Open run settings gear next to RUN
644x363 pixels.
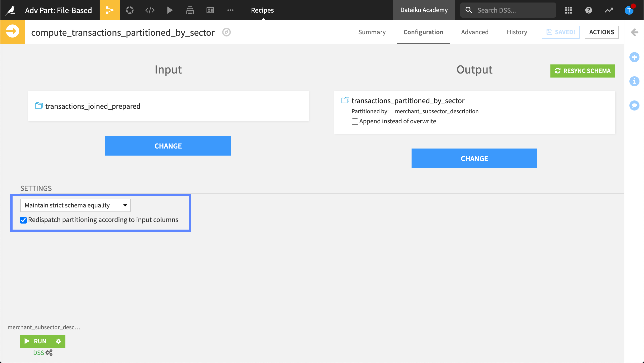point(58,341)
